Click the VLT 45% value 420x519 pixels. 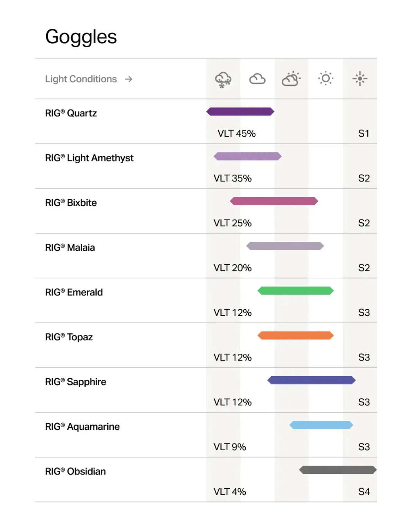[236, 133]
